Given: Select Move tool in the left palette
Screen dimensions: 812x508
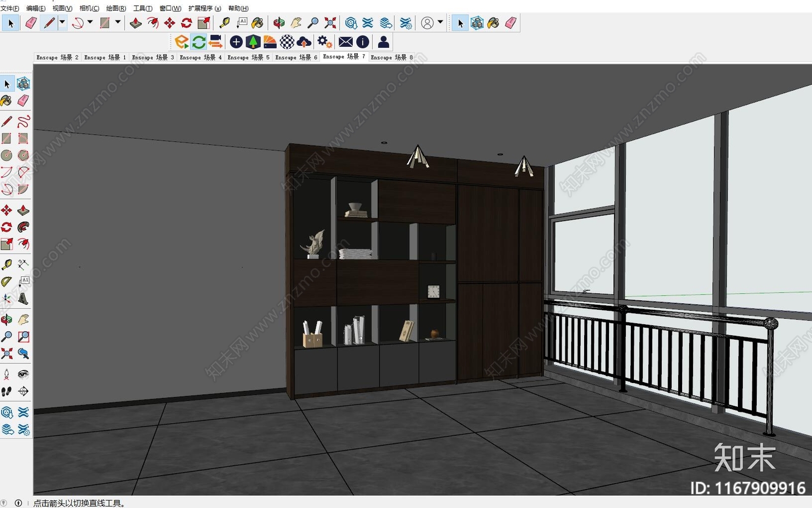Looking at the screenshot, I should (x=7, y=210).
